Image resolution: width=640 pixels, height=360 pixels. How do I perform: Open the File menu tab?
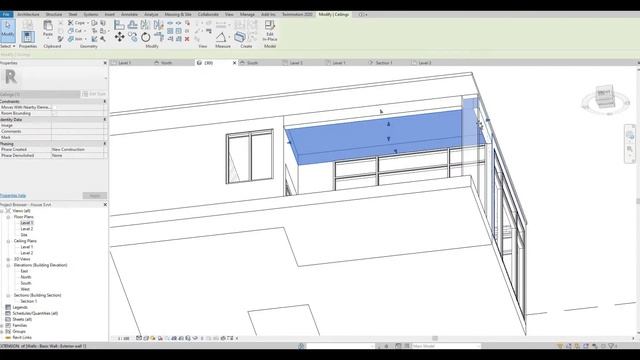pyautogui.click(x=6, y=14)
